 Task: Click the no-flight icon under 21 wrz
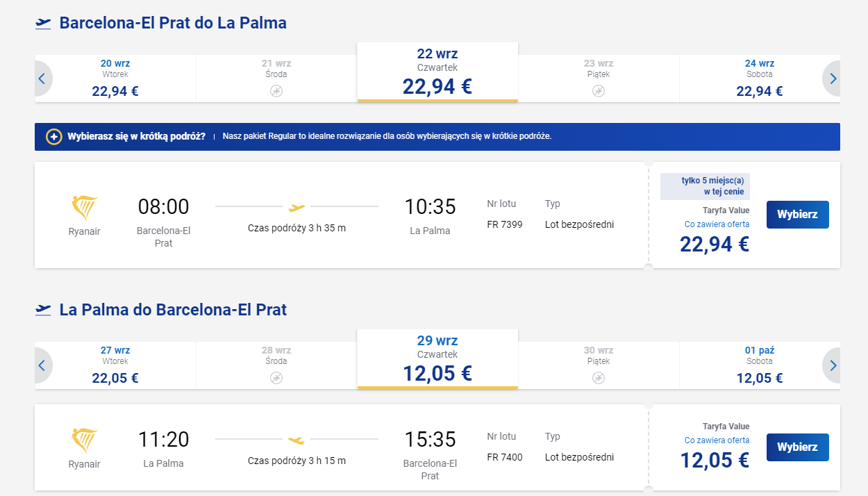click(x=276, y=91)
